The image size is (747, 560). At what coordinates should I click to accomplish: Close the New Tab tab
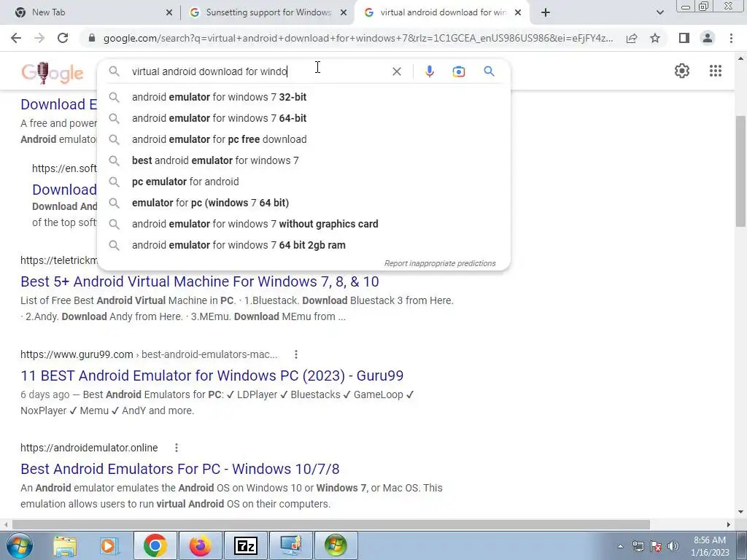169,12
